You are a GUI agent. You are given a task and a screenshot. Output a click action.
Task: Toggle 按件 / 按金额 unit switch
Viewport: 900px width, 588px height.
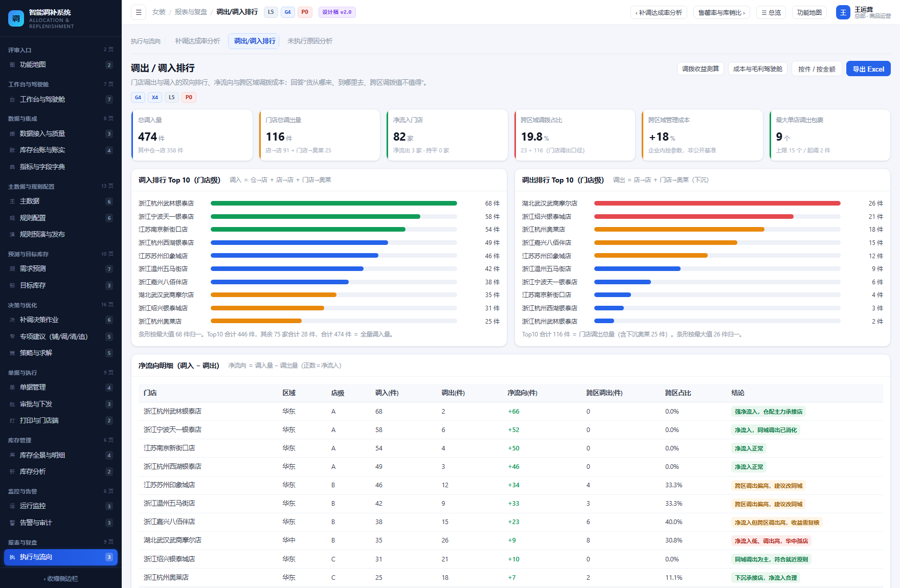pos(817,69)
